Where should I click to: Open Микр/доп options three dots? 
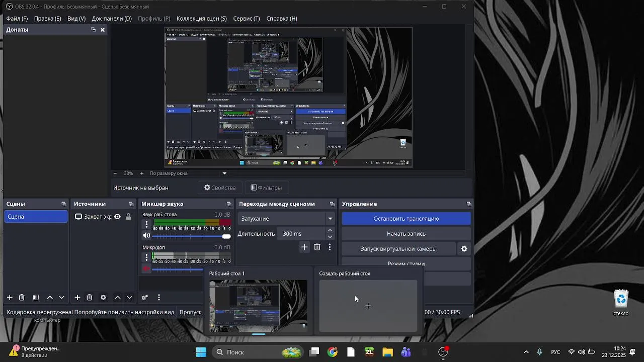click(146, 257)
